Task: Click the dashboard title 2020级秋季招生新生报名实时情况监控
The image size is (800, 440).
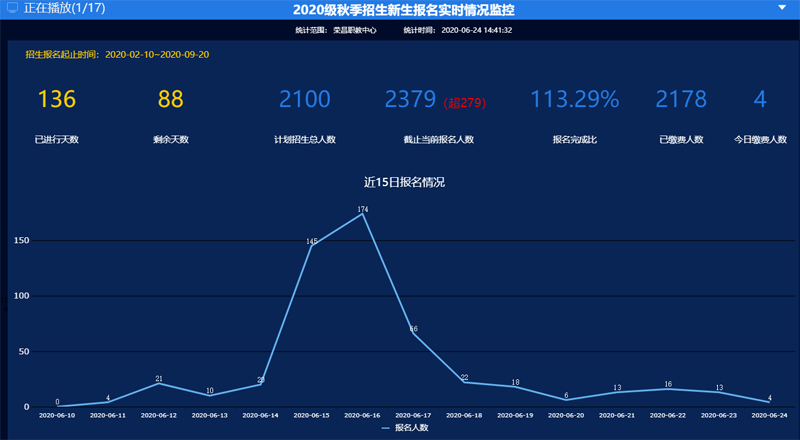Action: tap(404, 10)
